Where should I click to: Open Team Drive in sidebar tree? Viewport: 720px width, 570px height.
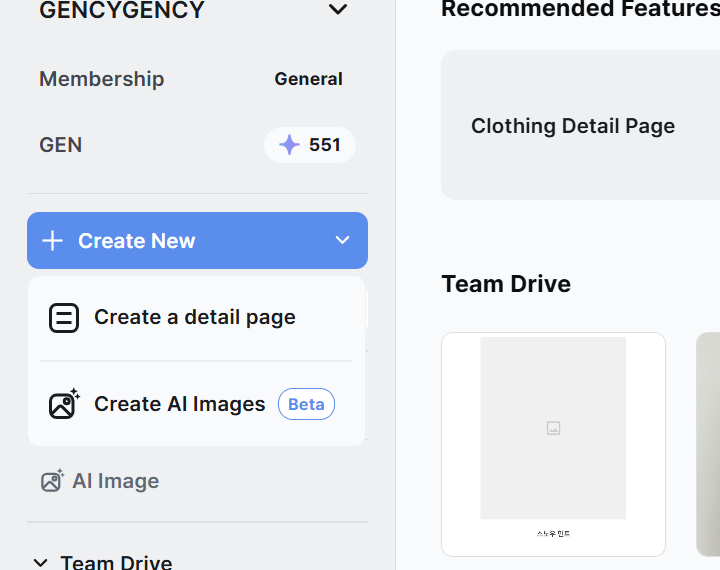pyautogui.click(x=116, y=563)
